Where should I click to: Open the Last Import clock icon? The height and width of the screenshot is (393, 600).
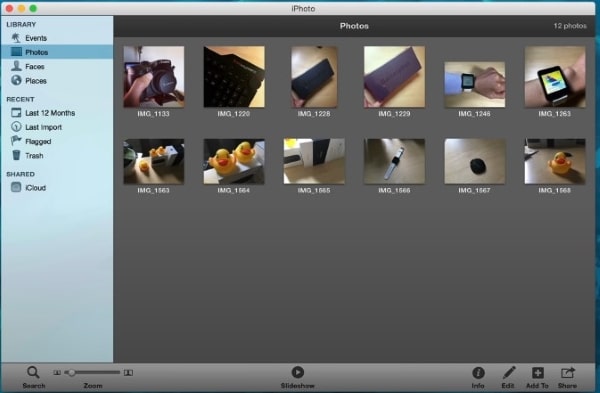pyautogui.click(x=16, y=126)
